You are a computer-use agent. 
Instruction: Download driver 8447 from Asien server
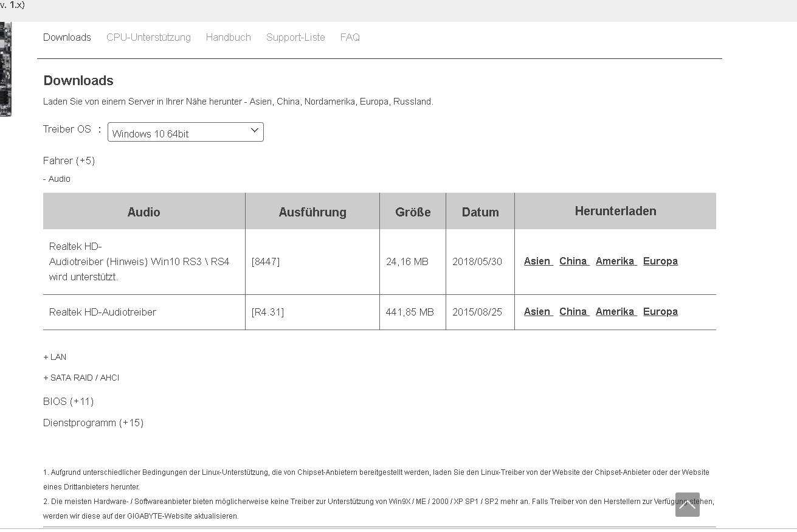click(538, 261)
